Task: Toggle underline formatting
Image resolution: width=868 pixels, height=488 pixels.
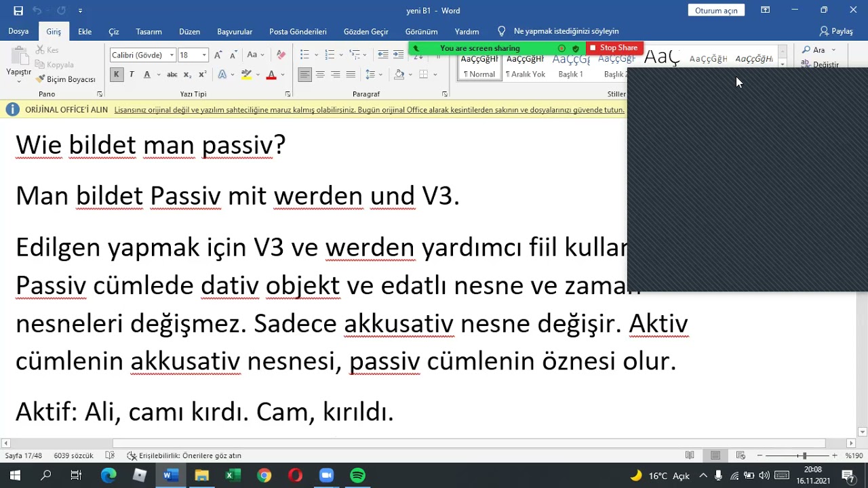Action: point(146,75)
